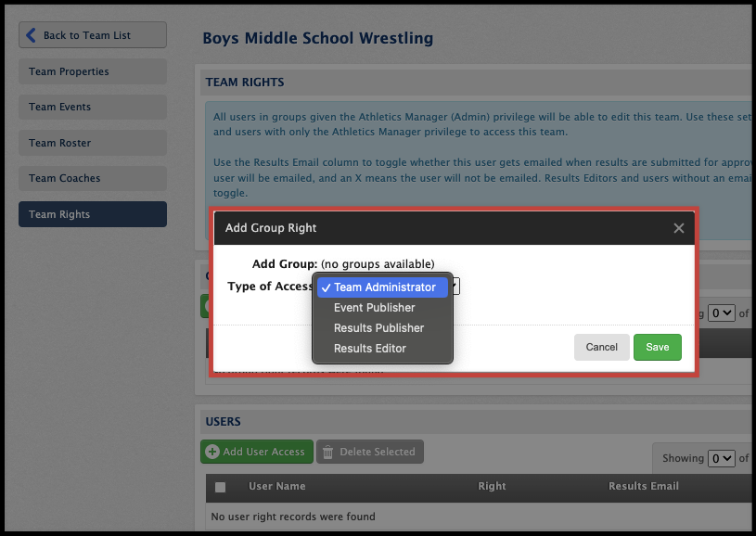Image resolution: width=756 pixels, height=536 pixels.
Task: Click 'No user right records were found' text
Action: point(293,517)
